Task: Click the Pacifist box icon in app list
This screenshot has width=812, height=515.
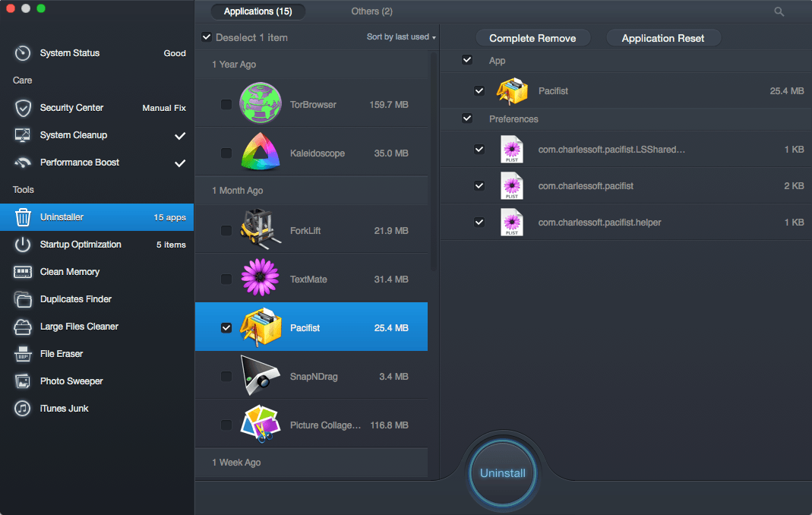Action: tap(261, 327)
